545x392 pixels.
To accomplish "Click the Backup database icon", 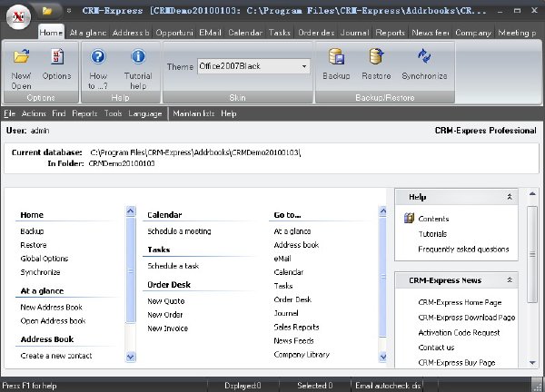I will tap(336, 56).
